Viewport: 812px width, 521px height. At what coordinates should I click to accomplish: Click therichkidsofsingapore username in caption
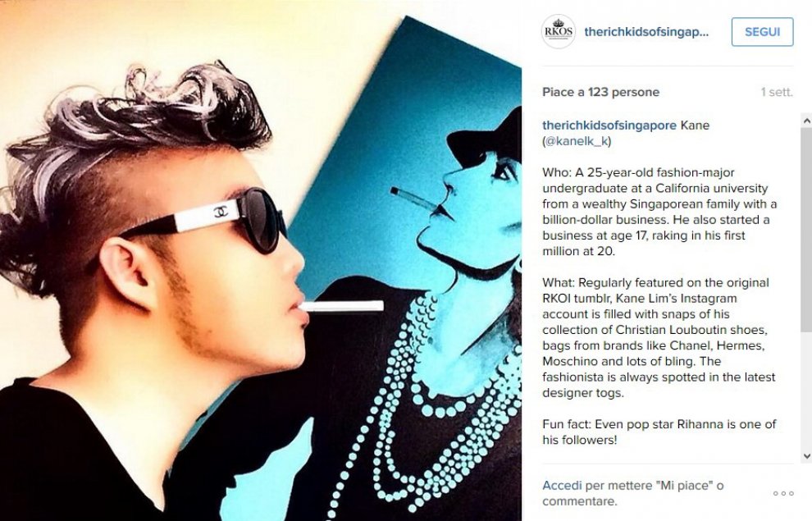609,126
